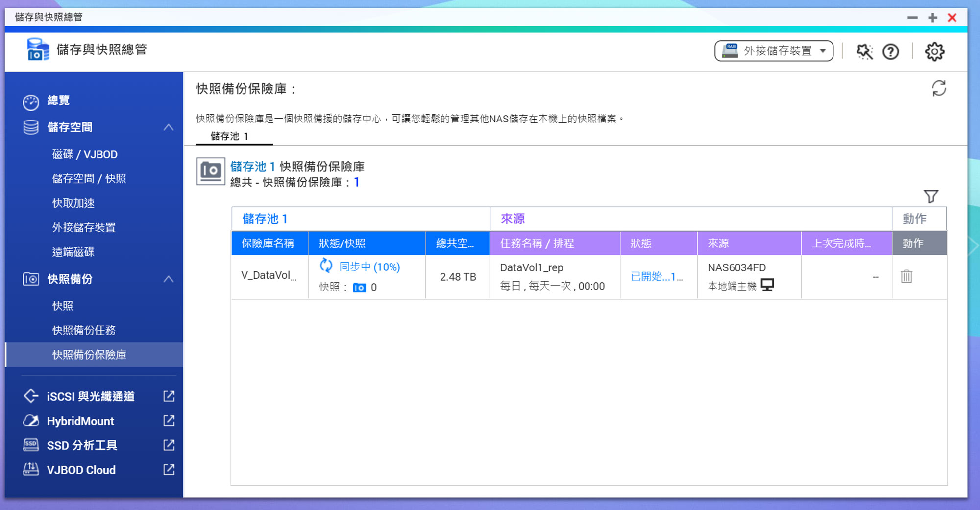Click the NAS6034FD source name
This screenshot has height=510, width=980.
737,267
